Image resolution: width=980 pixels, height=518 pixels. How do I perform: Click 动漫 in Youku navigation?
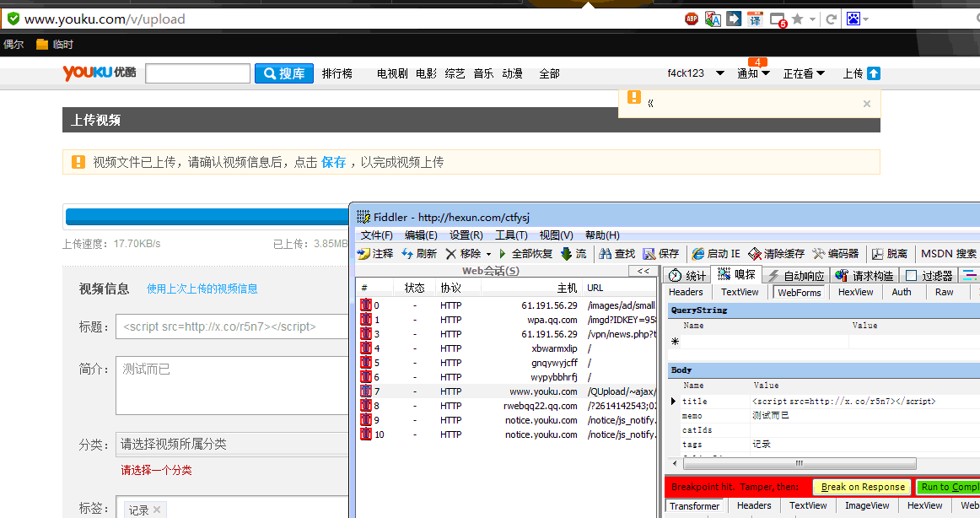[512, 73]
